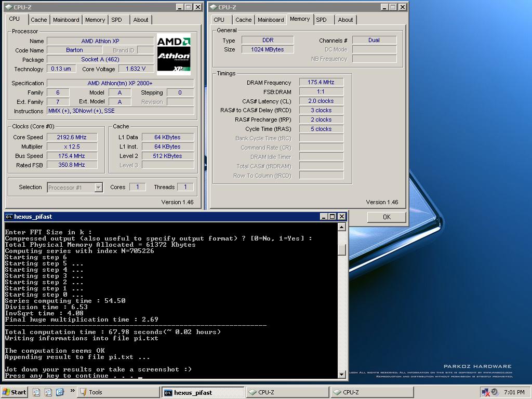
Task: Close the hexus_pifast console window
Action: (342, 217)
